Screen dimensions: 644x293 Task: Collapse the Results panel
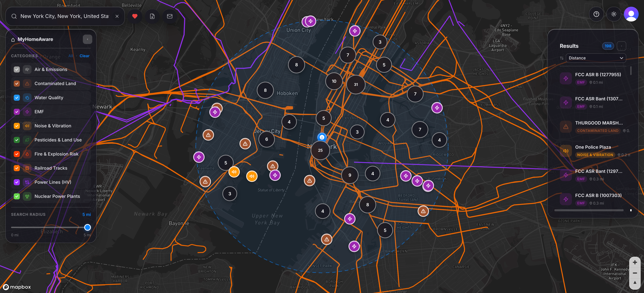pyautogui.click(x=622, y=46)
